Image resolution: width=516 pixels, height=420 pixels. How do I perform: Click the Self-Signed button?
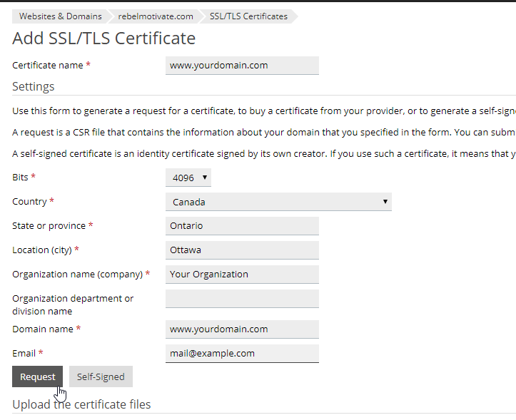(101, 377)
